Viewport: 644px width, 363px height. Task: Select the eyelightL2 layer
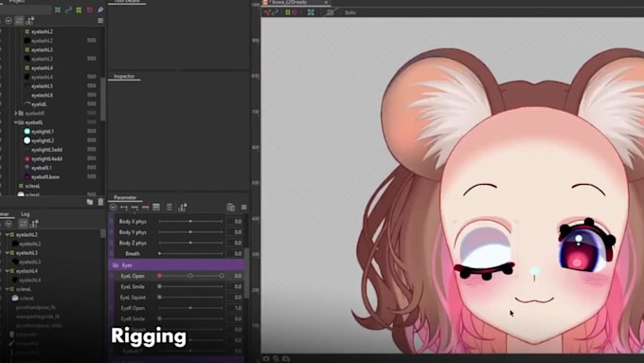[x=44, y=140]
